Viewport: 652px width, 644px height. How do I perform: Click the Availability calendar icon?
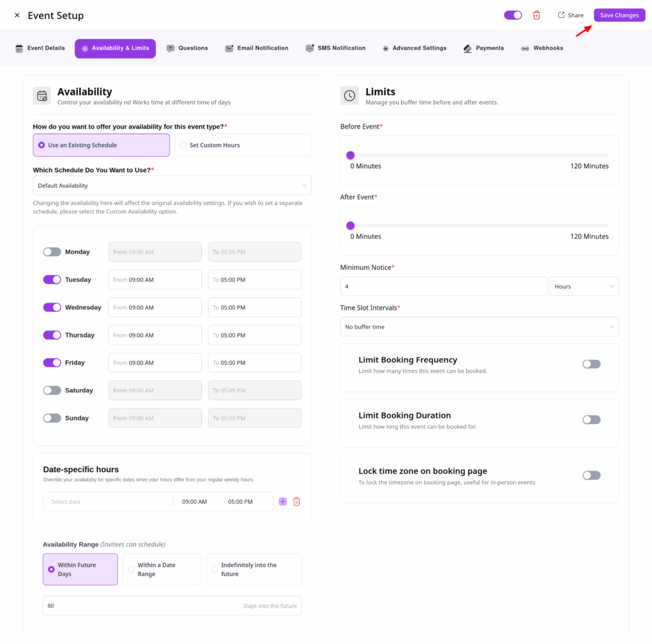(42, 96)
